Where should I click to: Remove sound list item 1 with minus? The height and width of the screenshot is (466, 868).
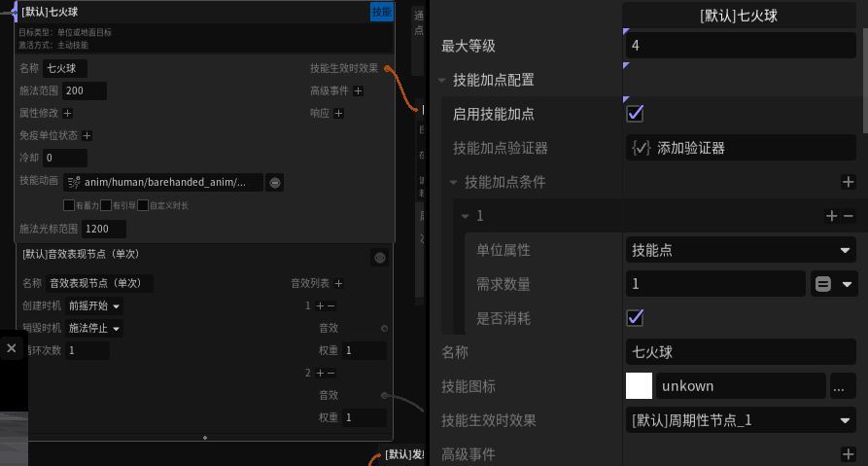(331, 305)
